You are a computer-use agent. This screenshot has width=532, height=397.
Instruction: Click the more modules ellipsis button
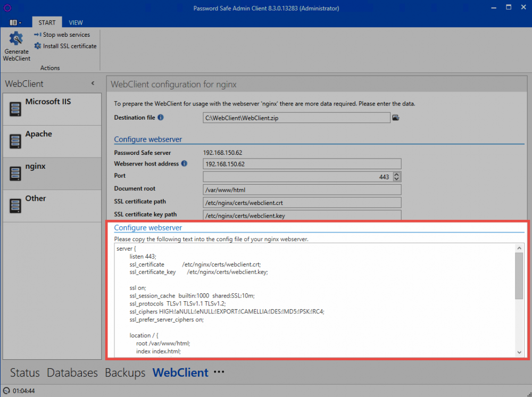(219, 372)
